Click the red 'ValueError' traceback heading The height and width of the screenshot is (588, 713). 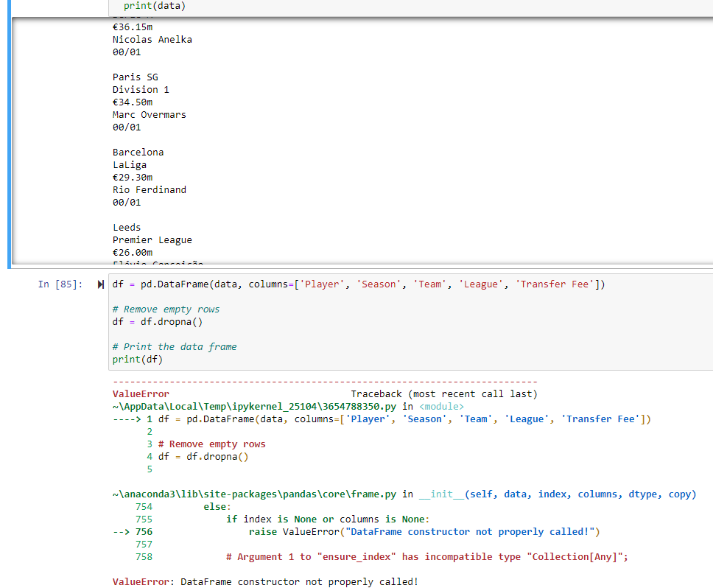pyautogui.click(x=141, y=393)
